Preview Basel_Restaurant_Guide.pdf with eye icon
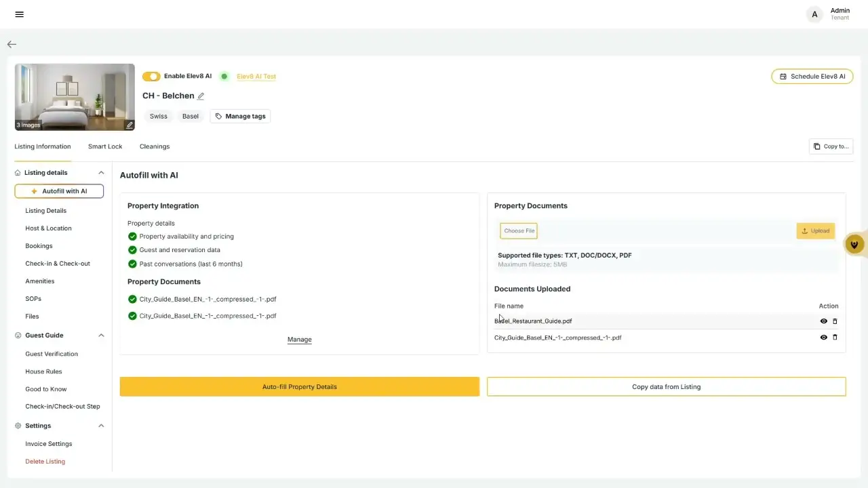This screenshot has width=868, height=488. tap(824, 321)
